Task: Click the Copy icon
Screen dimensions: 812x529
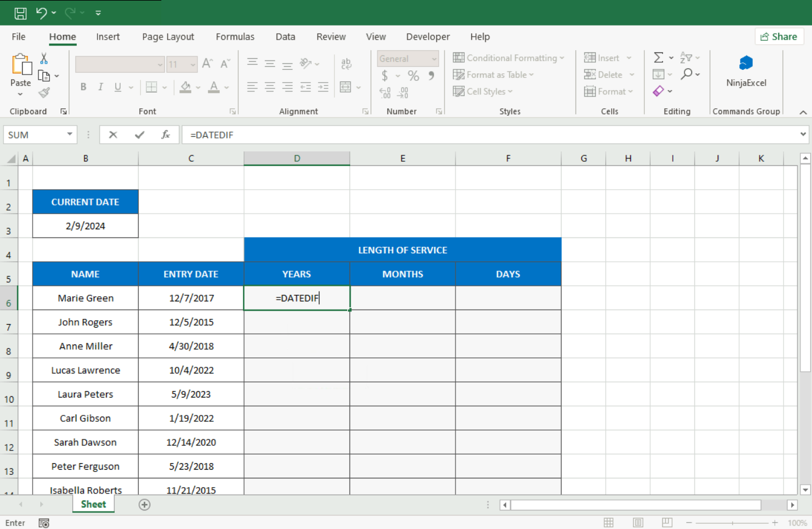Action: 44,76
